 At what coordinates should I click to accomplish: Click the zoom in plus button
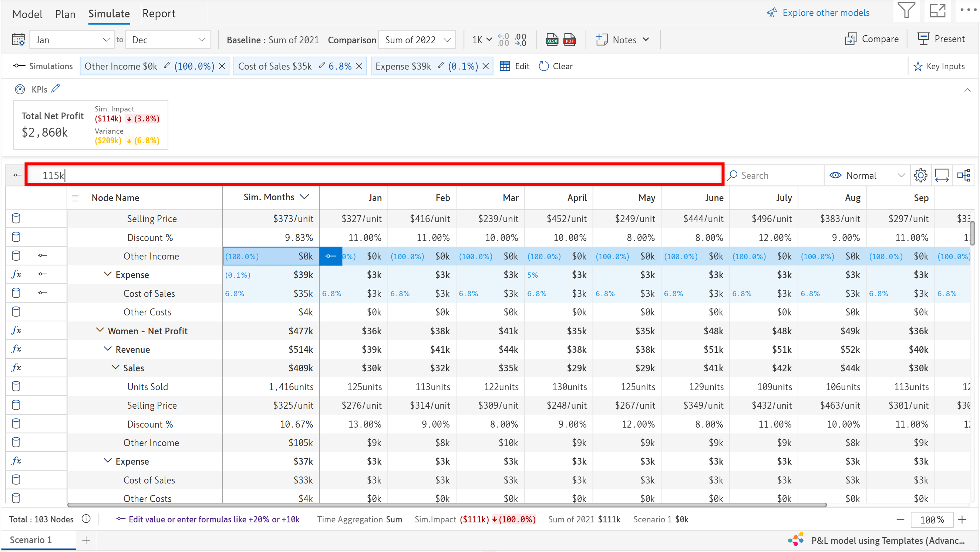pos(962,520)
